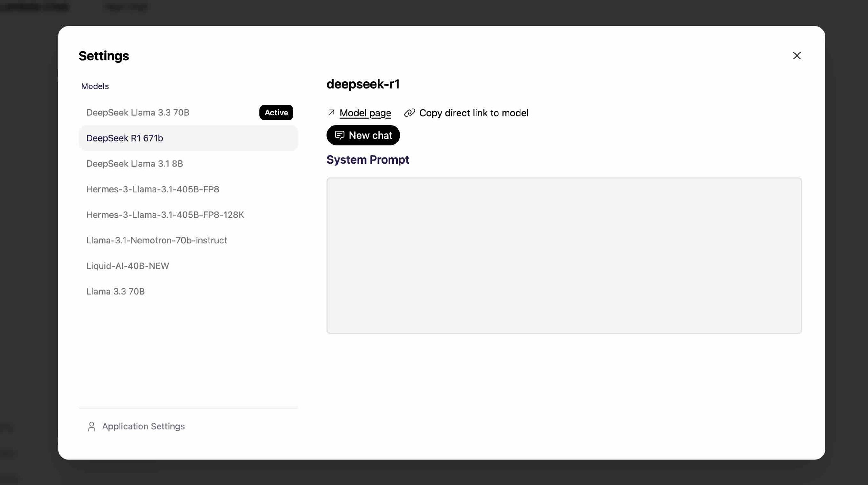This screenshot has width=868, height=485.
Task: Select DeepSeek Llama 3.1 8B model
Action: (188, 164)
